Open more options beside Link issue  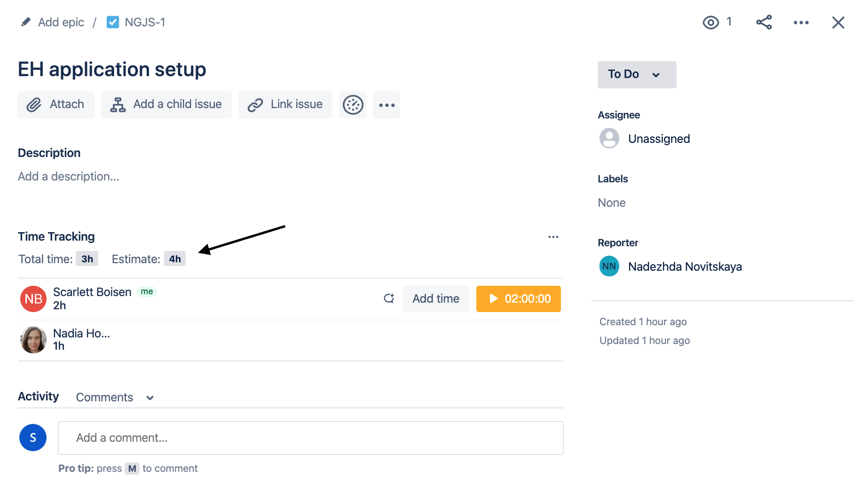pyautogui.click(x=387, y=105)
